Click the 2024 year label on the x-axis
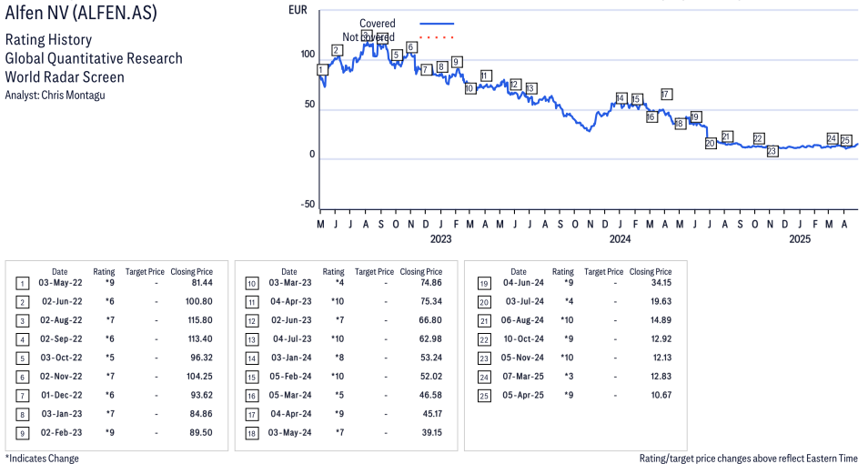The width and height of the screenshot is (868, 464). pyautogui.click(x=620, y=239)
